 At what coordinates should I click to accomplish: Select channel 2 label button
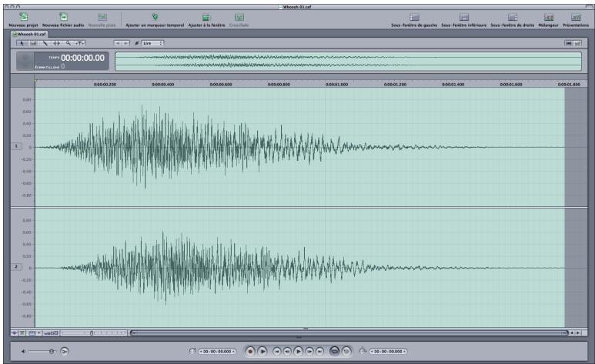[x=16, y=267]
